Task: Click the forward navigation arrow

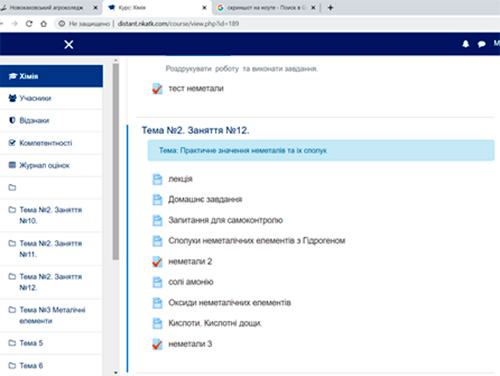Action: 14,24
